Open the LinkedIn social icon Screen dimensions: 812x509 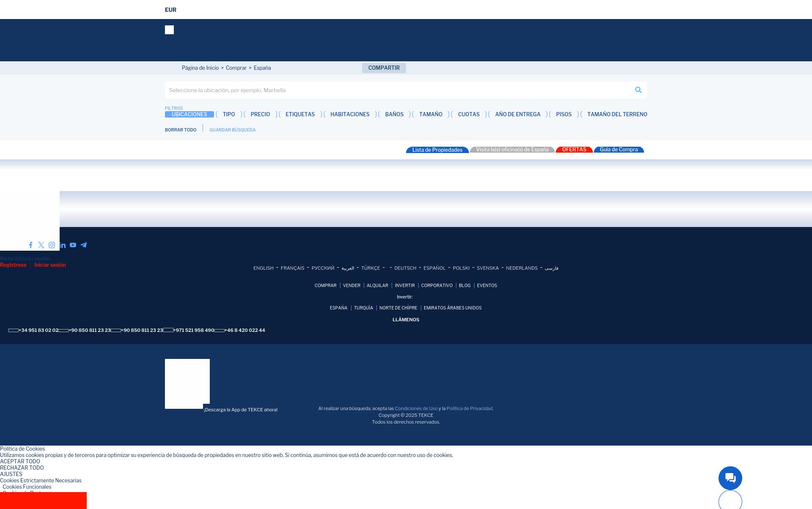63,245
